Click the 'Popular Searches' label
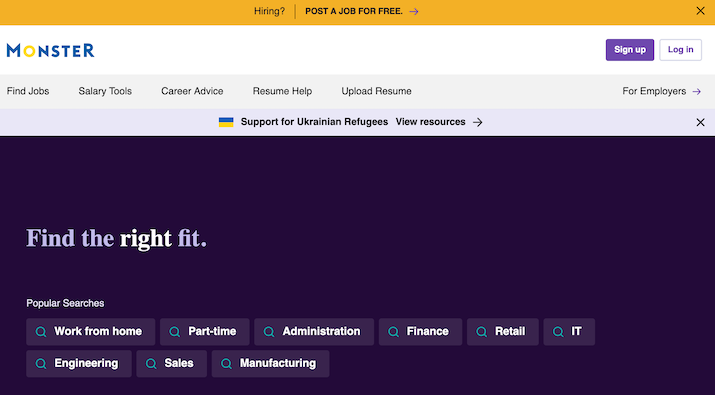 tap(65, 303)
